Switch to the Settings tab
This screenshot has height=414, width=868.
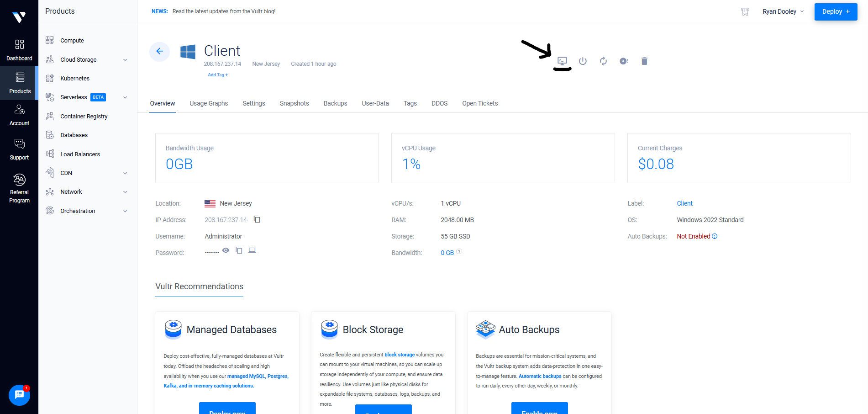[254, 103]
